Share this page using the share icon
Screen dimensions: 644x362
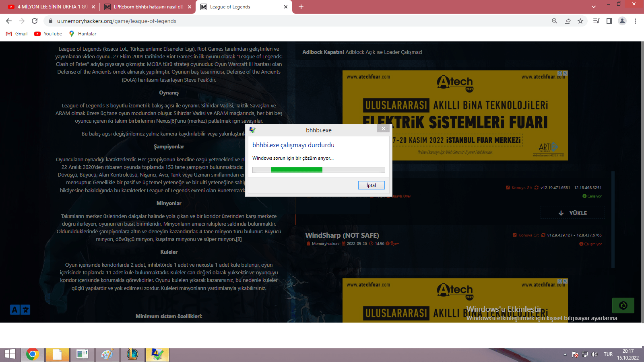coord(568,21)
